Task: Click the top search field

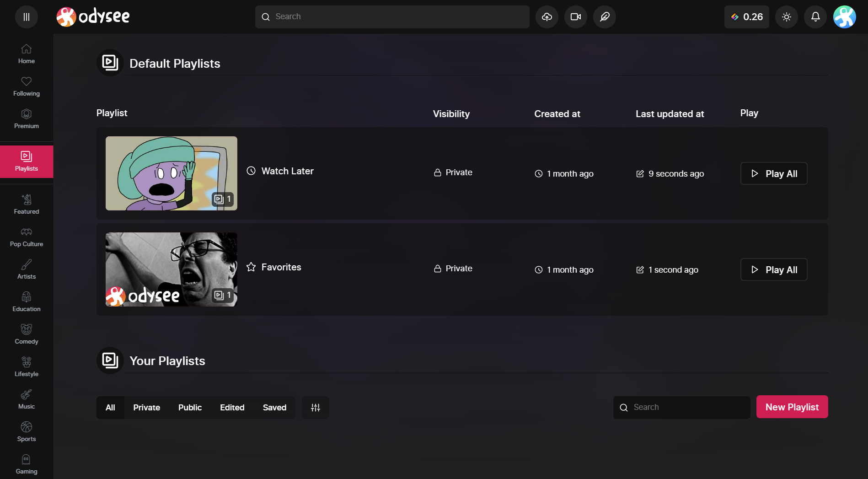Action: coord(392,17)
